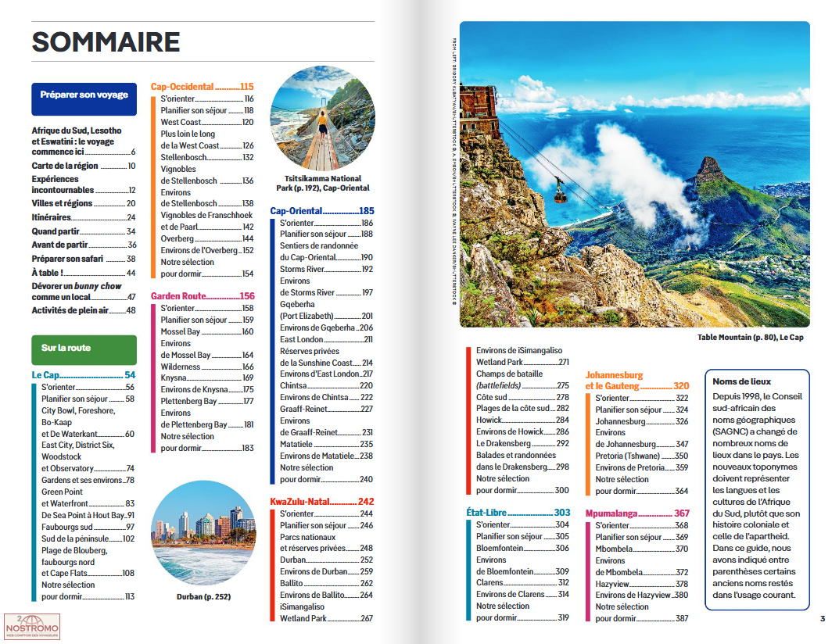Click the Côte sud 278 entry
This screenshot has width=839, height=644.
click(523, 397)
